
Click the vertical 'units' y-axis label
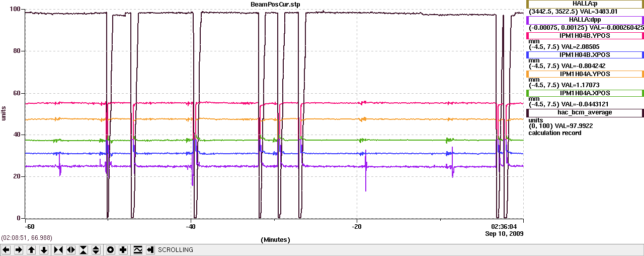(x=4, y=113)
